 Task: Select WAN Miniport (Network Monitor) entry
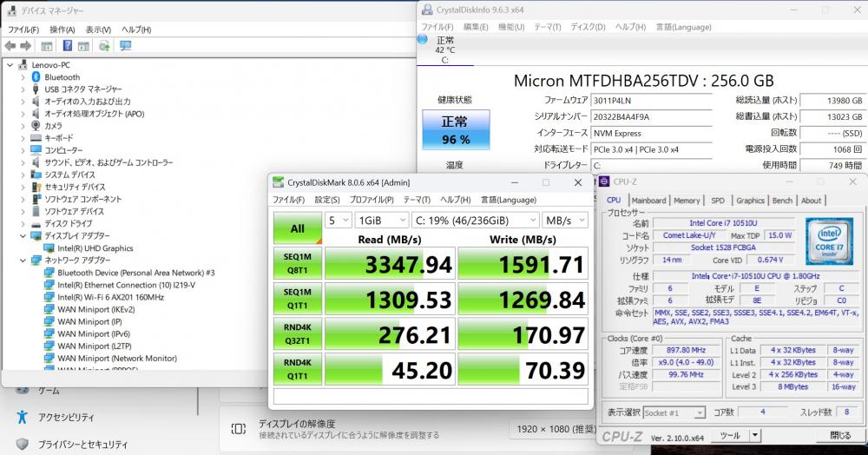click(x=117, y=358)
